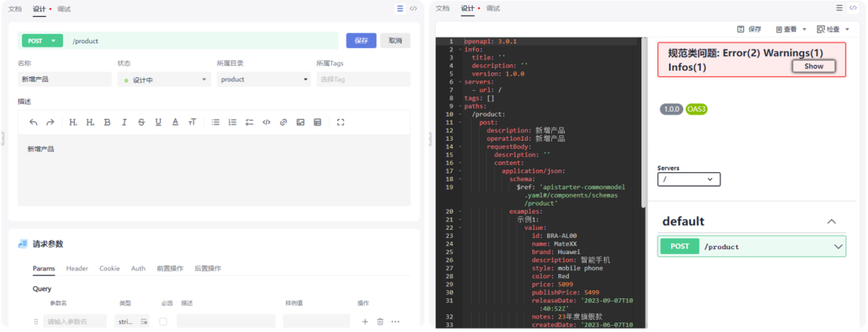Open the 查看 dropdown in code pane

pos(792,29)
